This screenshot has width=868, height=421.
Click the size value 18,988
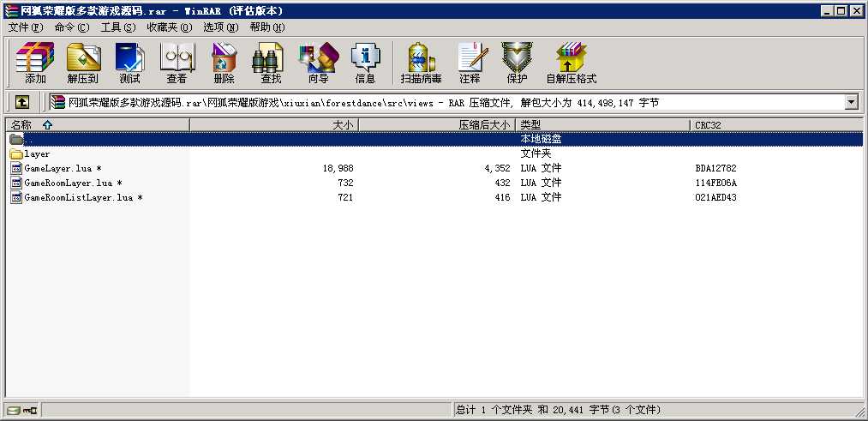[338, 168]
